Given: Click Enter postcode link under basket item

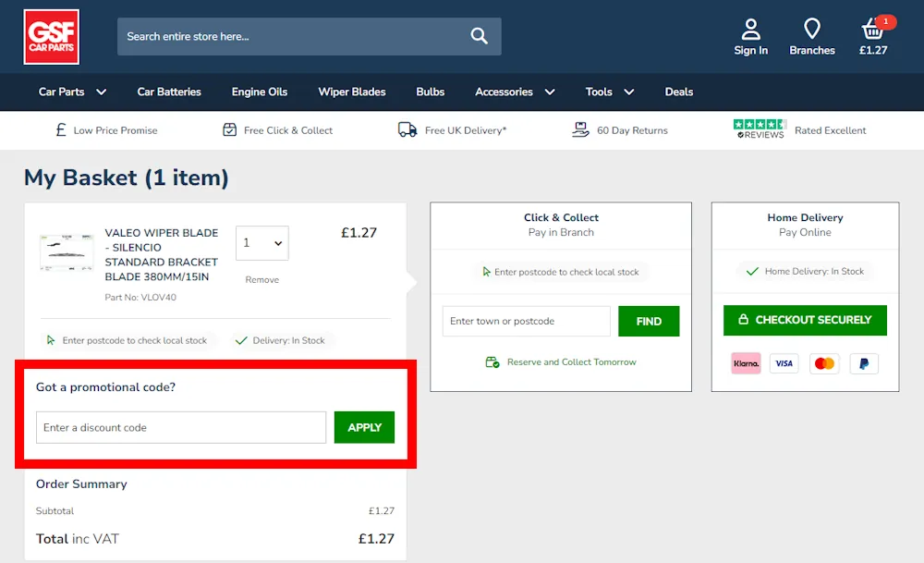Looking at the screenshot, I should (134, 340).
